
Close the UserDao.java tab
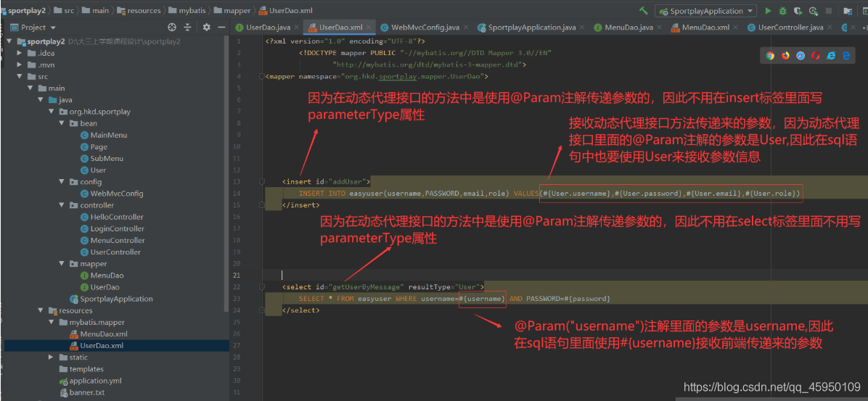point(296,27)
